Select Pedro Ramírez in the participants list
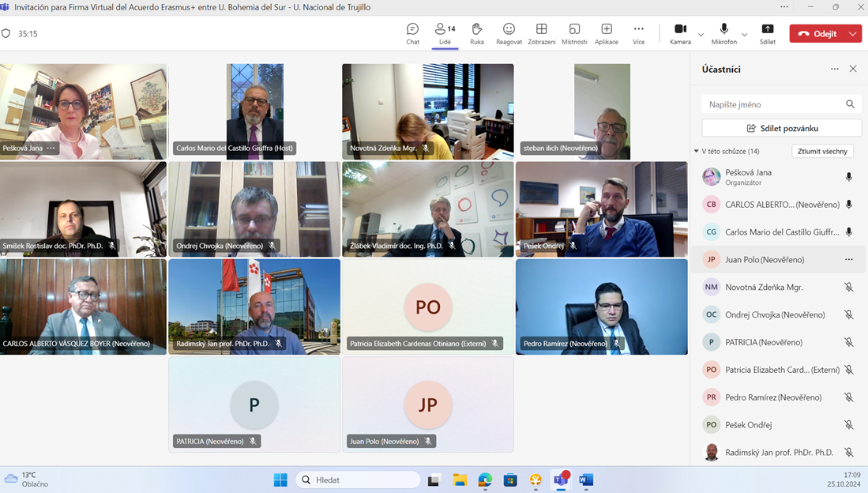This screenshot has width=868, height=493. pos(778,397)
